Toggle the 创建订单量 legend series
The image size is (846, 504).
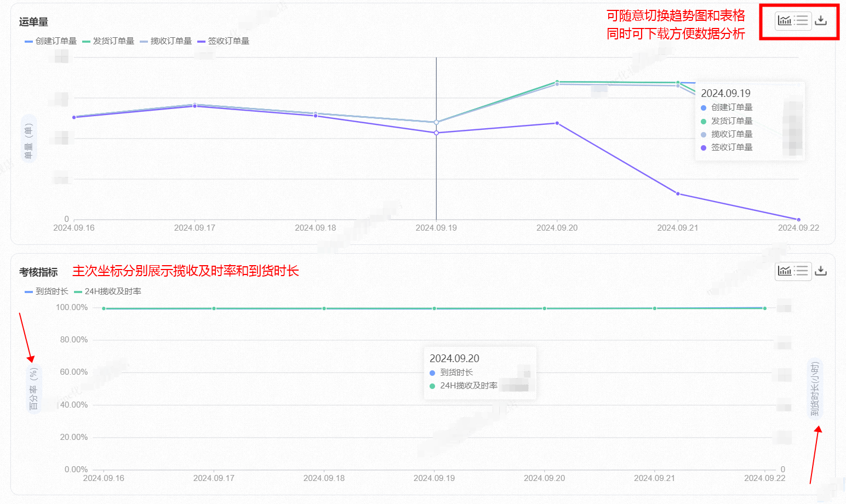click(x=51, y=41)
